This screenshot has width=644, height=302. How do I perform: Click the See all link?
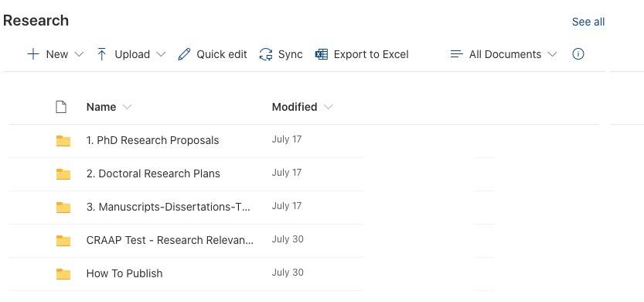588,22
